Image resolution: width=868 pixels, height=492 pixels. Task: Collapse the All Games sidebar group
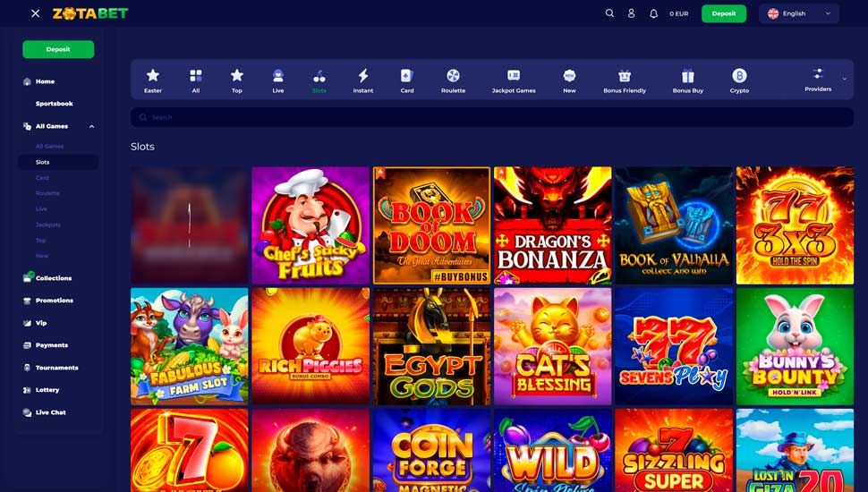click(91, 126)
